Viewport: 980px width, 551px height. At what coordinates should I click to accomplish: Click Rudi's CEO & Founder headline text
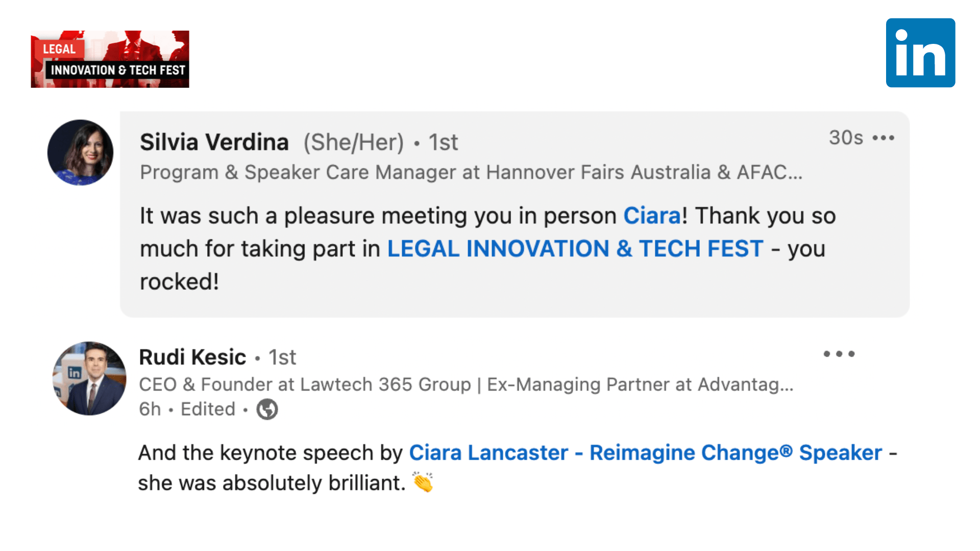coord(465,385)
